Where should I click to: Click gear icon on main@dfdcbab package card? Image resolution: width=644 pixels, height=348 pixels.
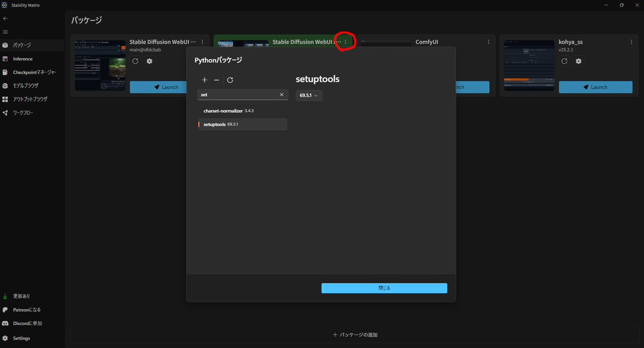coord(149,61)
